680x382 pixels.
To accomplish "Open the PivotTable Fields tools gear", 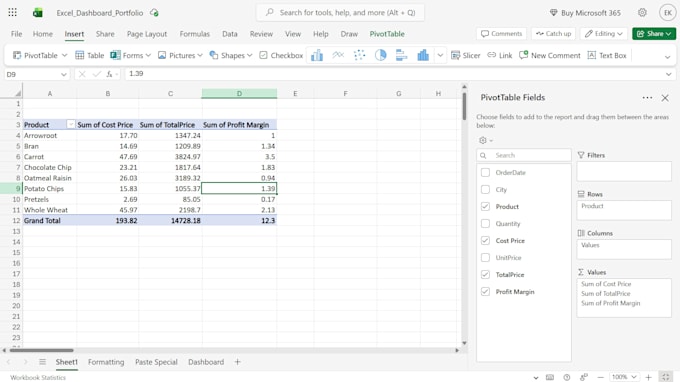I will coord(483,140).
